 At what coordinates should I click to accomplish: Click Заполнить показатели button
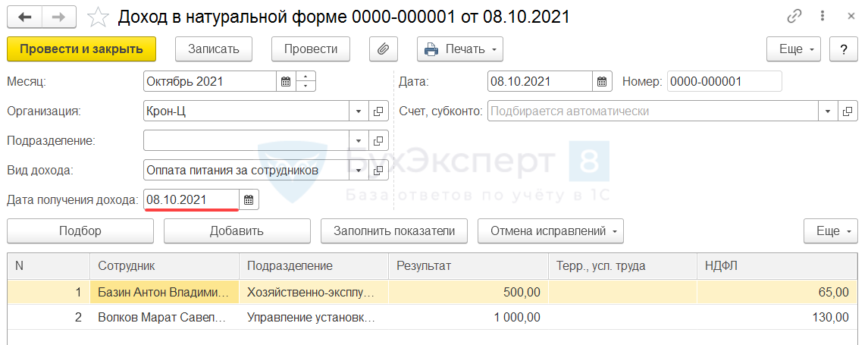coord(394,231)
